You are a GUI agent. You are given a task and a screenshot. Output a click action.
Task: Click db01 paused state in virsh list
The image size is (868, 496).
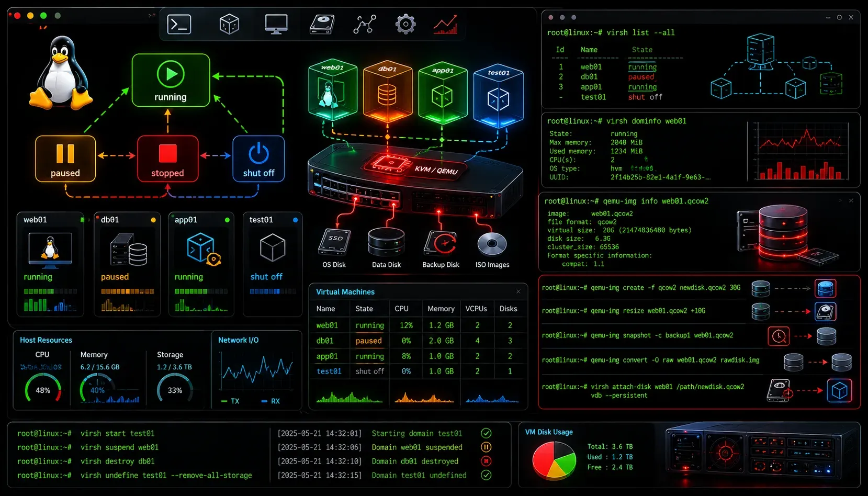(641, 77)
